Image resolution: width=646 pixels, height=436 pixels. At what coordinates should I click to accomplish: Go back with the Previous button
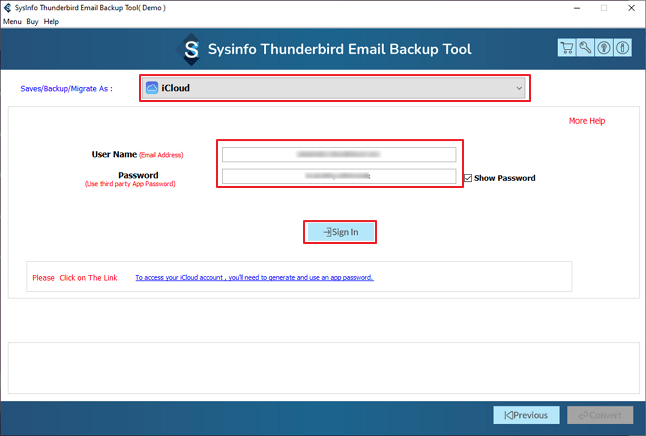[x=526, y=415]
